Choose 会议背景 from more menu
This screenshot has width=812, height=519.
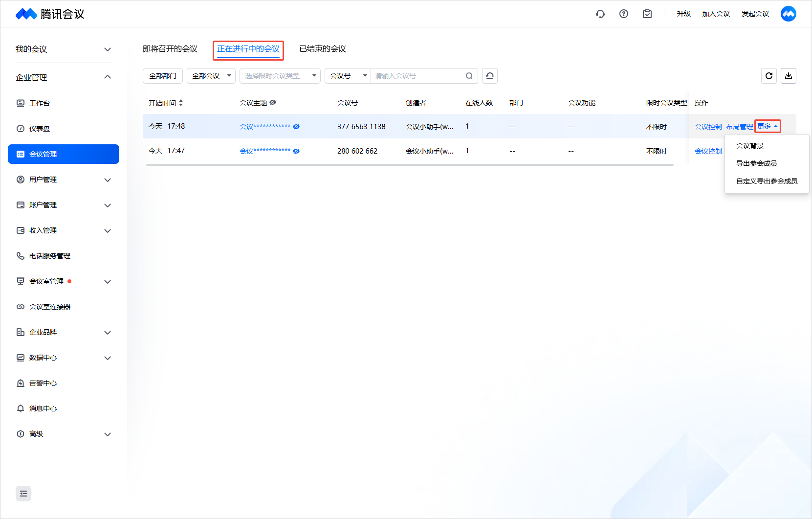(x=767, y=146)
